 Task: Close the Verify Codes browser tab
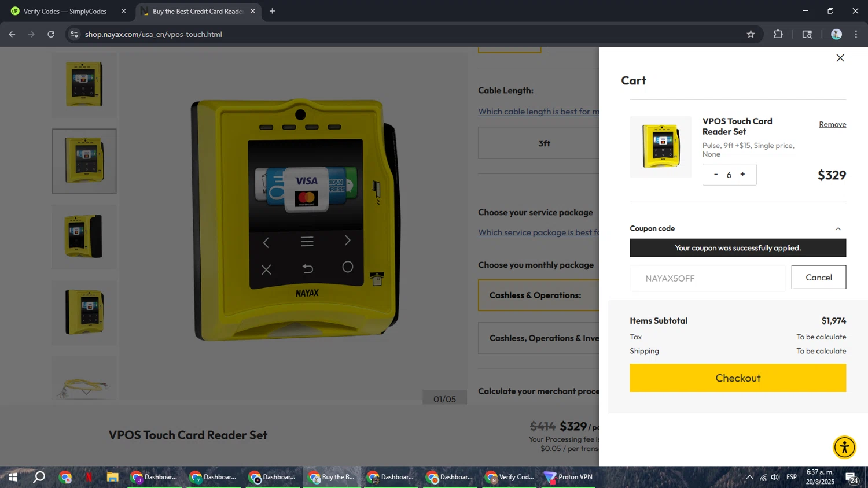click(123, 11)
